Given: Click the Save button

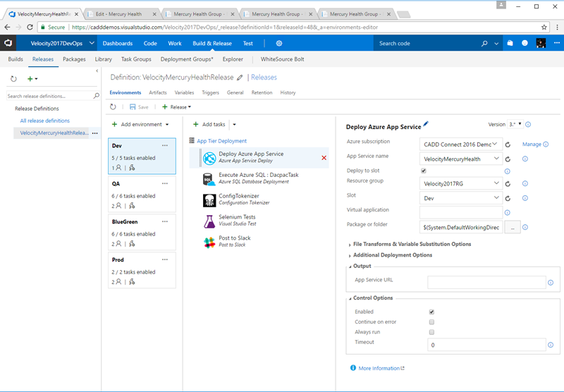Looking at the screenshot, I should click(x=139, y=106).
